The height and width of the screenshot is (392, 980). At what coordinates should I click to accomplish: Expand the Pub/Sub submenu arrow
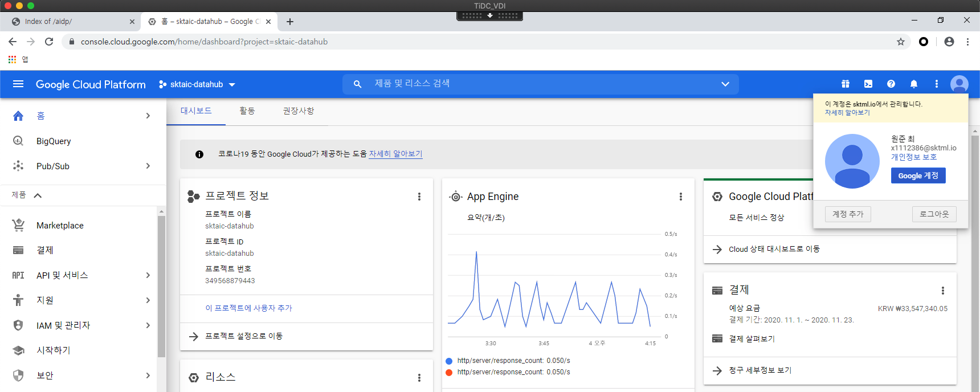coord(148,166)
